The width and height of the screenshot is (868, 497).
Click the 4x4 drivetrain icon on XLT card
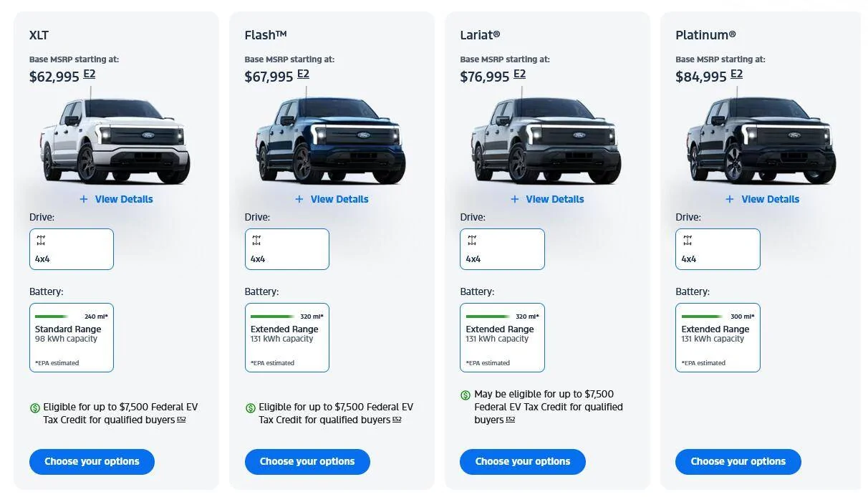click(x=41, y=241)
